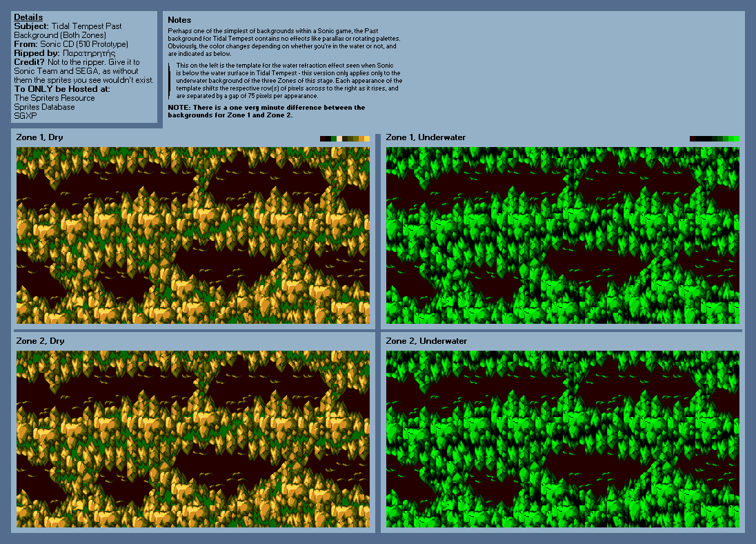This screenshot has width=756, height=544.
Task: Click the 'Sprites Database' host name
Action: 44,107
